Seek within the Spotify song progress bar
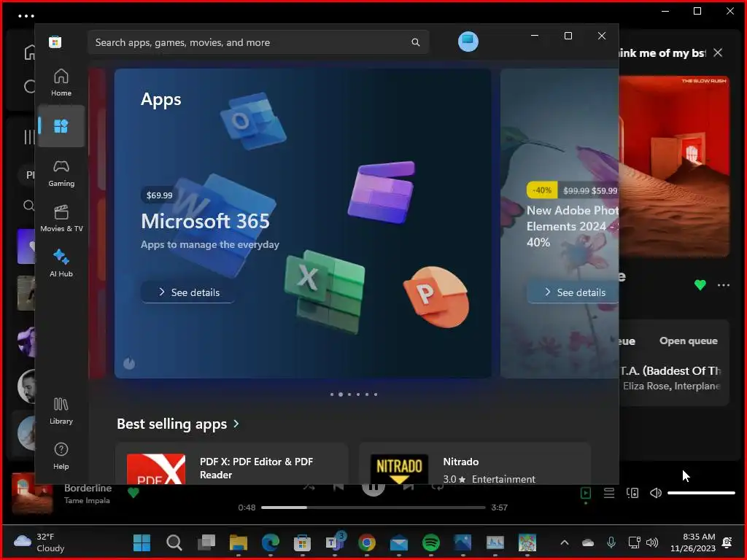The image size is (747, 560). tap(373, 507)
